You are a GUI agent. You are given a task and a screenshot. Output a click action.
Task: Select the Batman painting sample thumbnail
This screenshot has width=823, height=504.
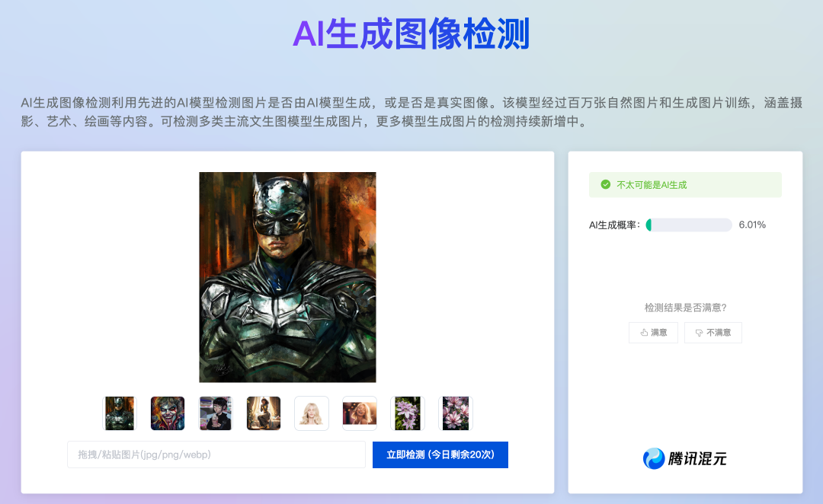(x=120, y=413)
